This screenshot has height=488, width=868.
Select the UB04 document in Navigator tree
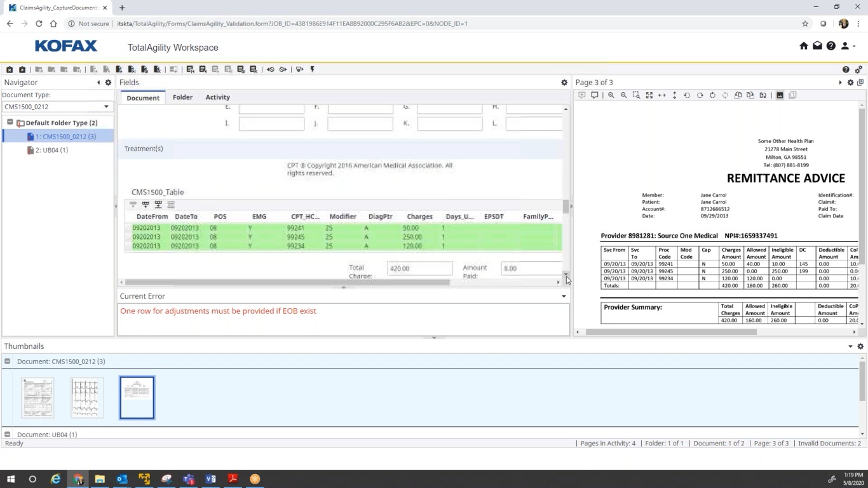pos(51,150)
